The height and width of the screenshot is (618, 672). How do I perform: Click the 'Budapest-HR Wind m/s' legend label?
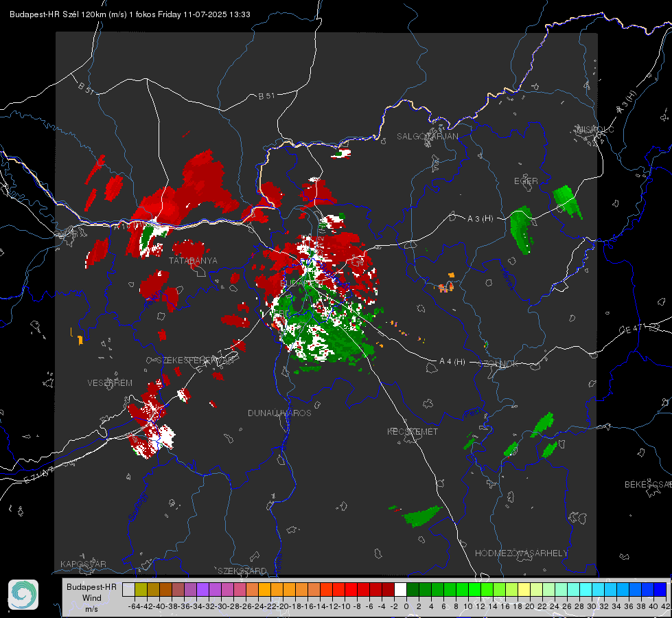pos(92,597)
